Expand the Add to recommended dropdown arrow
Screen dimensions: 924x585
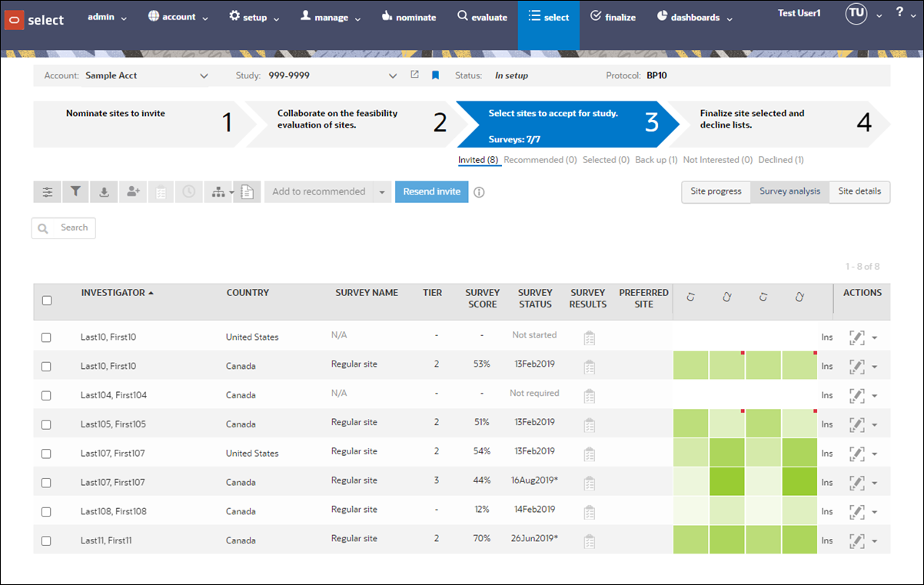tap(382, 192)
